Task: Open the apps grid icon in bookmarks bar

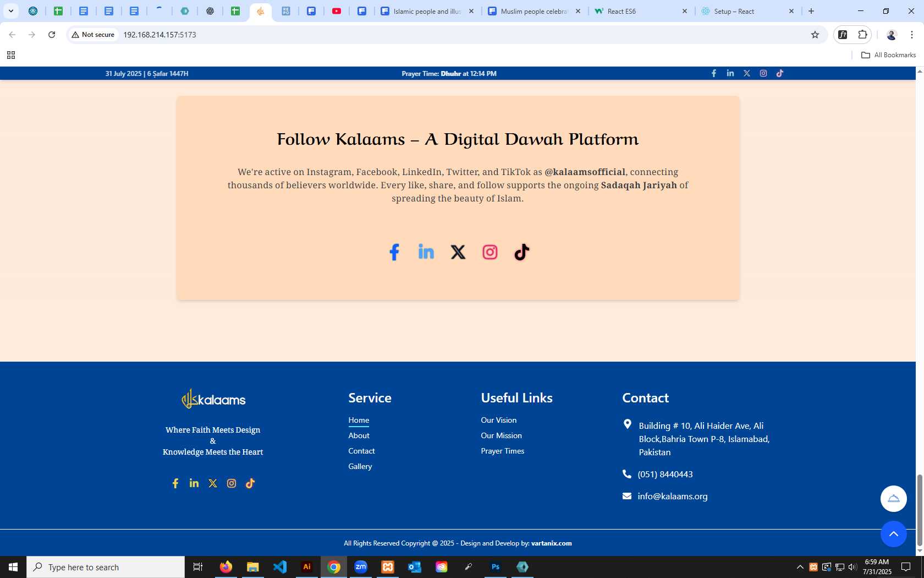Action: pos(11,55)
